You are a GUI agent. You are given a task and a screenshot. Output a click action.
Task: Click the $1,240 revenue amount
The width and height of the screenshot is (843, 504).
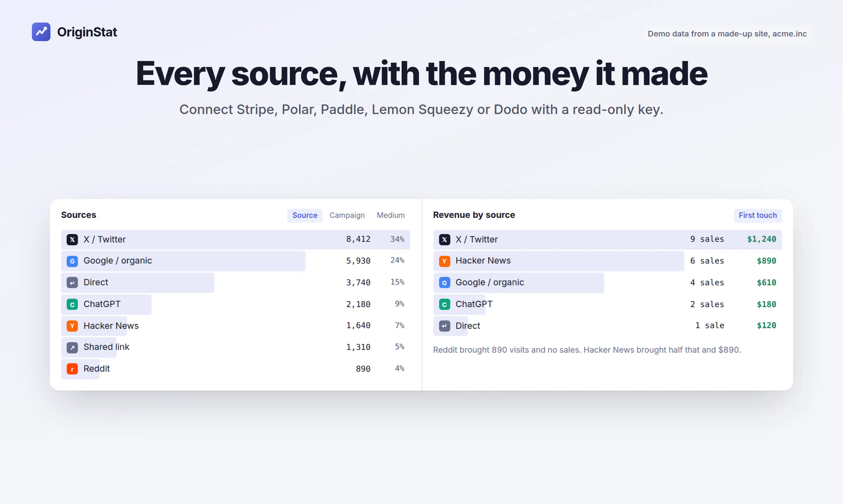(761, 239)
